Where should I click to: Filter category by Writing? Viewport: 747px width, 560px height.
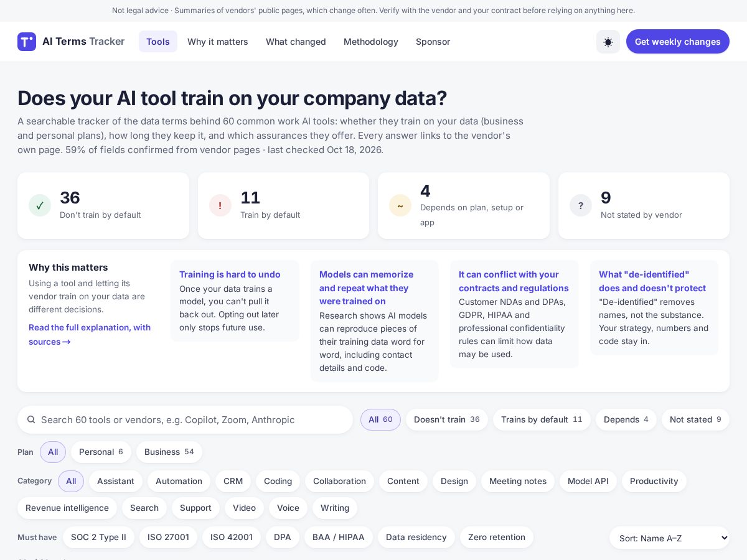coord(335,508)
